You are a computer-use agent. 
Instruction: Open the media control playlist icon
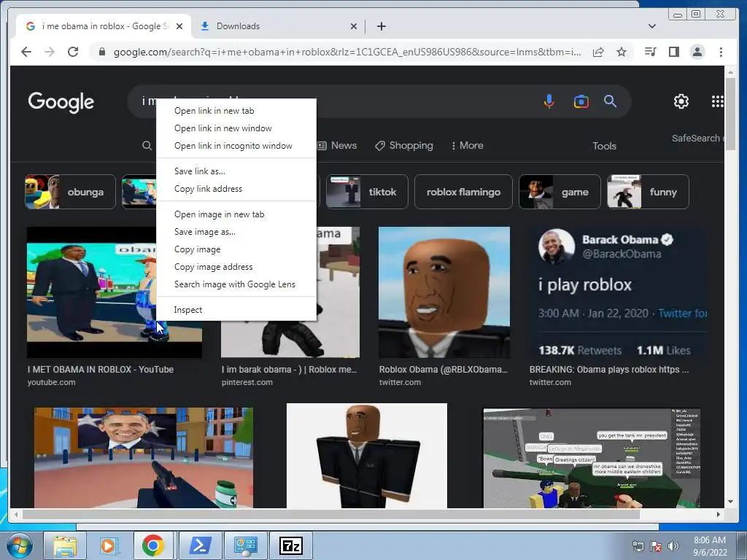point(650,52)
